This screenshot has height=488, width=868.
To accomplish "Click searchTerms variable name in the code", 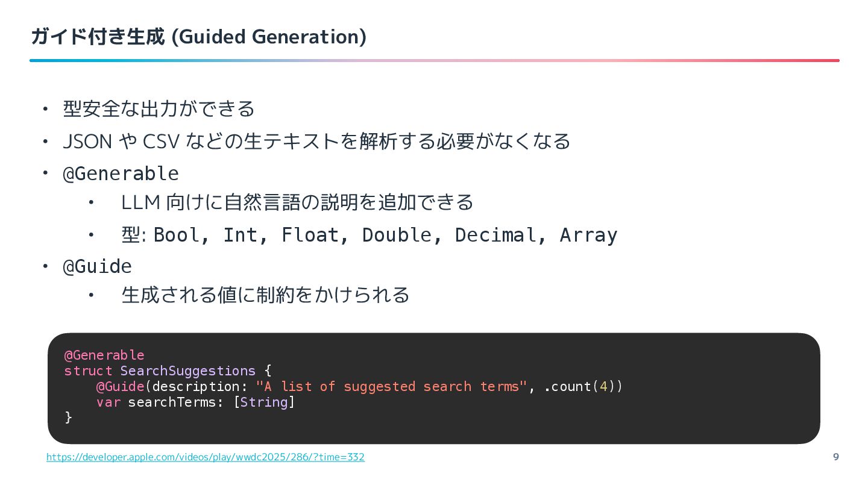I will (172, 402).
